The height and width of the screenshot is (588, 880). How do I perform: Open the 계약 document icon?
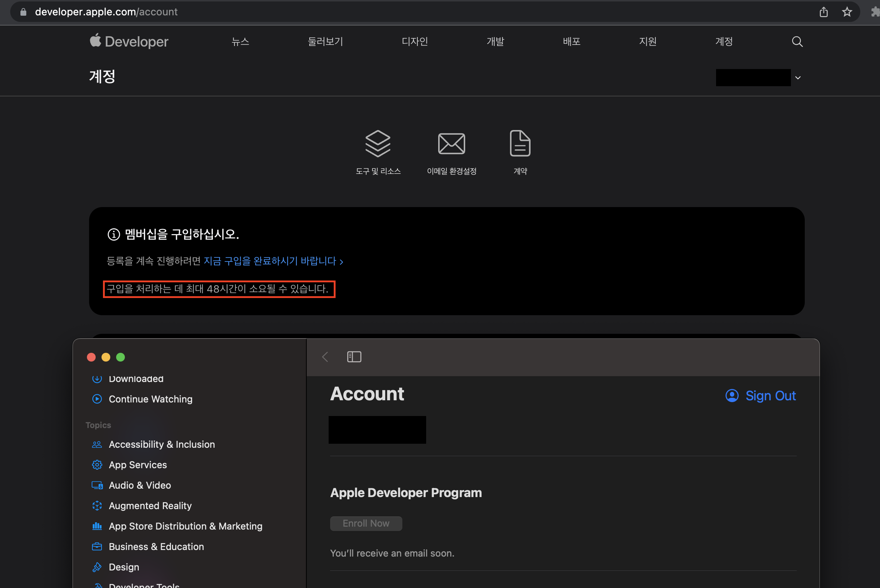(x=520, y=143)
